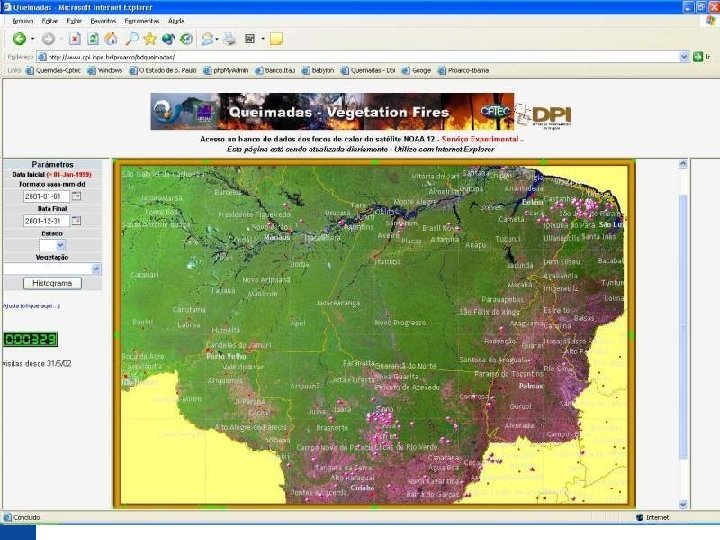
Task: Click the yellow note toolbar icon
Action: pyautogui.click(x=276, y=39)
